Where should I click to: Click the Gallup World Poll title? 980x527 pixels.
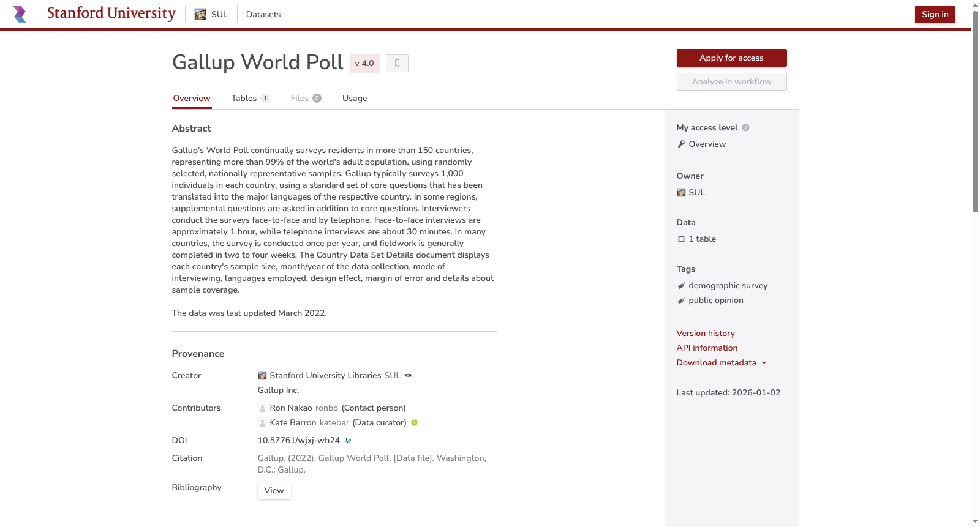click(x=257, y=62)
